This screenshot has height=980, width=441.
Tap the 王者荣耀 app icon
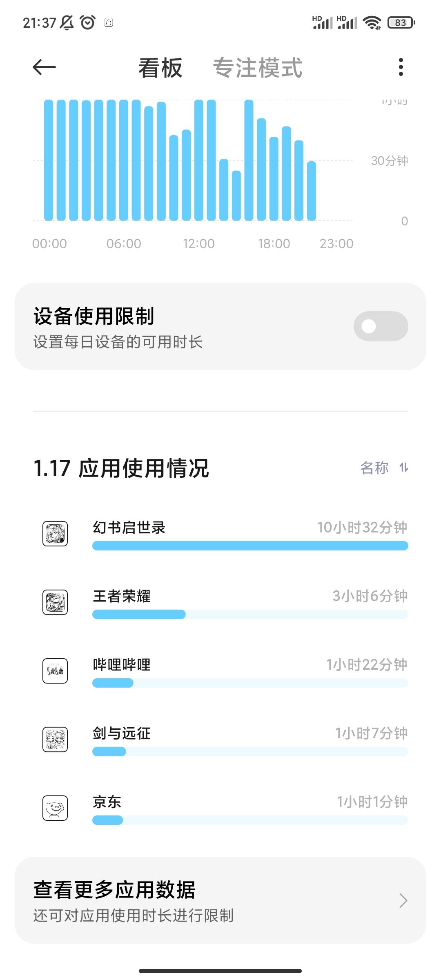[55, 602]
